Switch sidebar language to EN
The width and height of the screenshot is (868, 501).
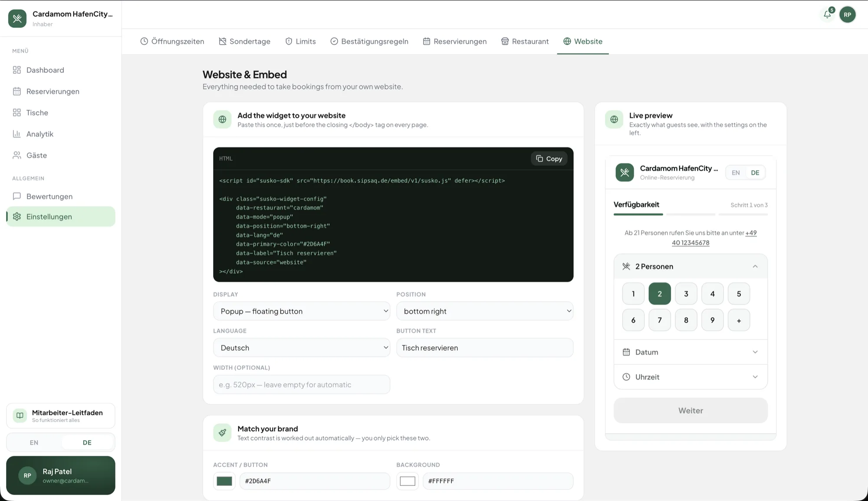pos(34,442)
